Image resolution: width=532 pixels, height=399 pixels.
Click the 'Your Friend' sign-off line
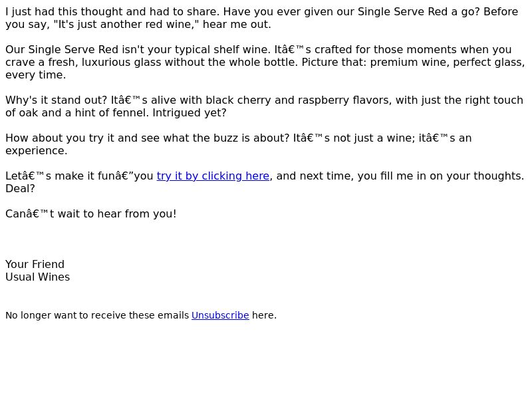point(35,264)
